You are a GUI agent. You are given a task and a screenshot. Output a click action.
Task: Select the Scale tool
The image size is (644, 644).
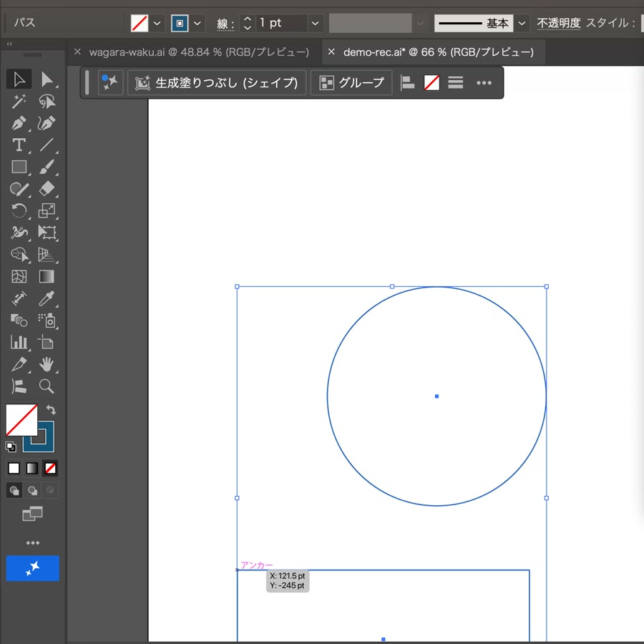[47, 210]
